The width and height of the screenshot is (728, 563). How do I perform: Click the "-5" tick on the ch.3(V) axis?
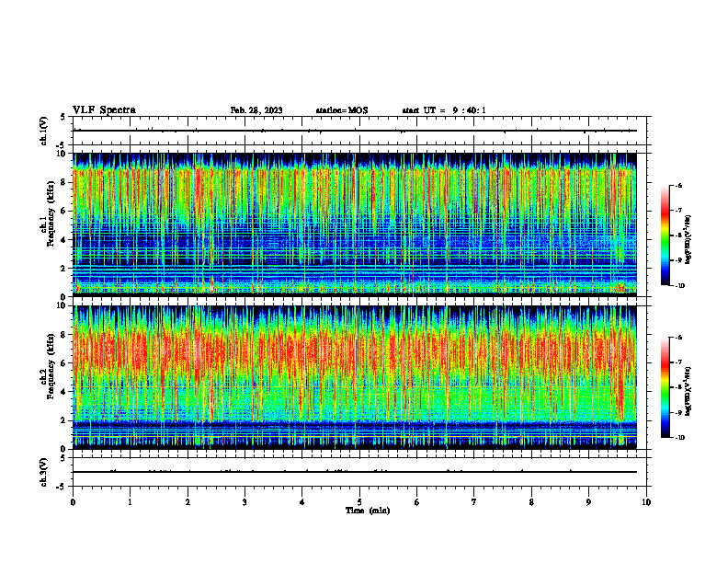pyautogui.click(x=62, y=487)
